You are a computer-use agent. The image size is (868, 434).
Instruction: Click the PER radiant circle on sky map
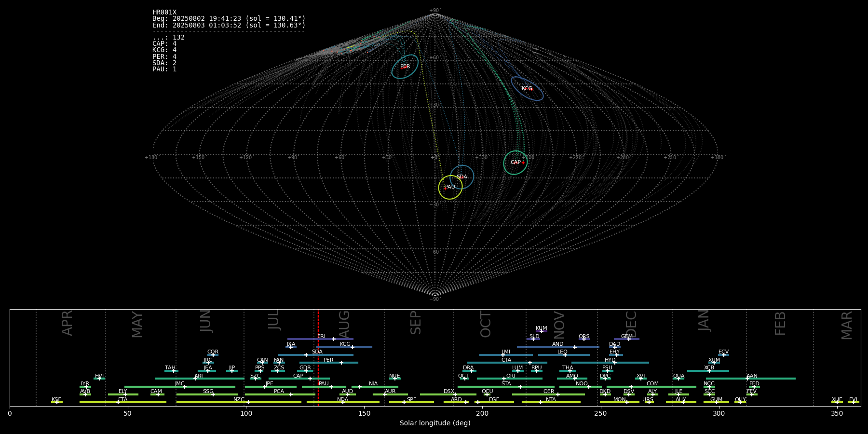tap(405, 67)
